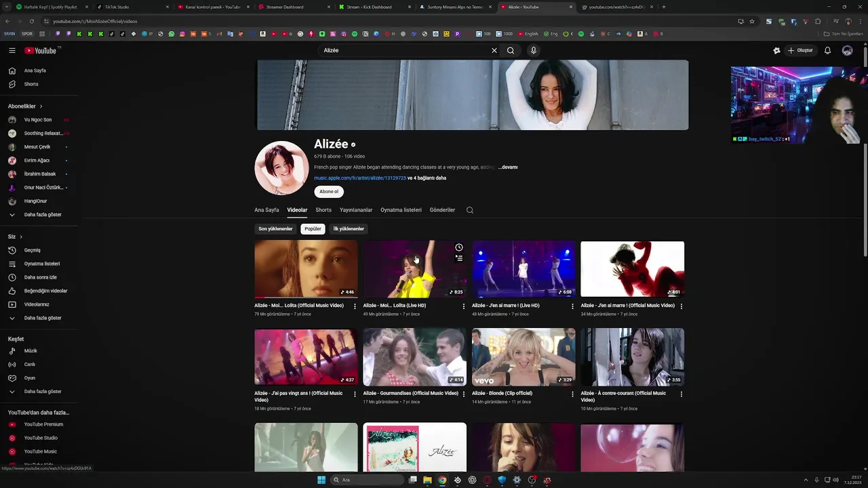The width and height of the screenshot is (868, 488).
Task: Open File Explorer from the taskbar
Action: (x=427, y=480)
